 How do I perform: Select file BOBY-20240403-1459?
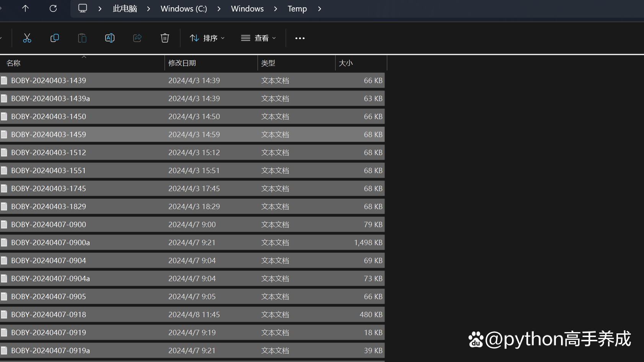(192, 134)
